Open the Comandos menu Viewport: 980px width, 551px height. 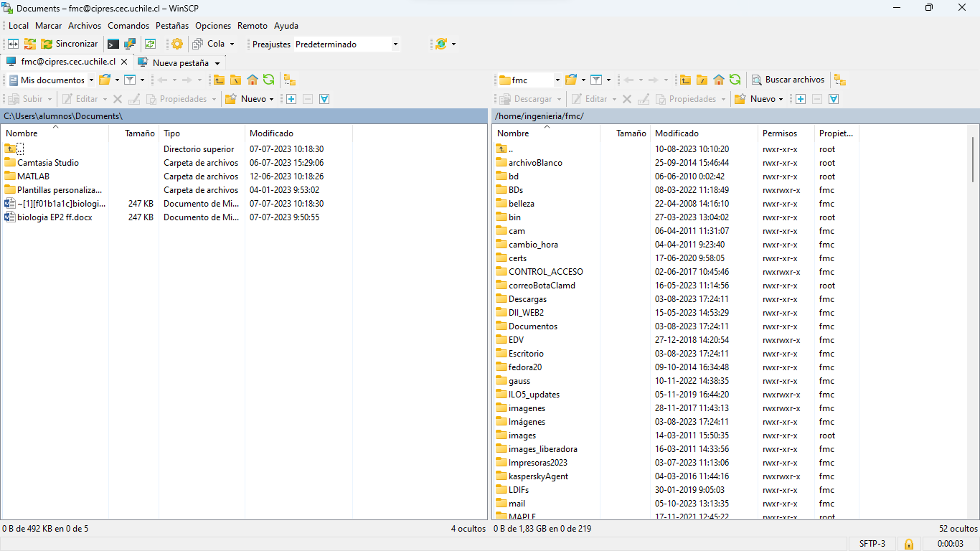tap(128, 25)
